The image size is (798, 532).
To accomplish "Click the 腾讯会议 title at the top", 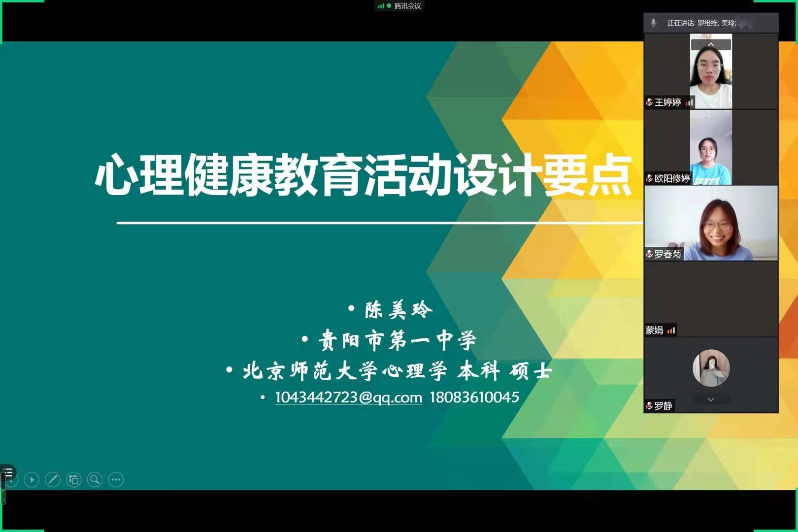I will 407,6.
